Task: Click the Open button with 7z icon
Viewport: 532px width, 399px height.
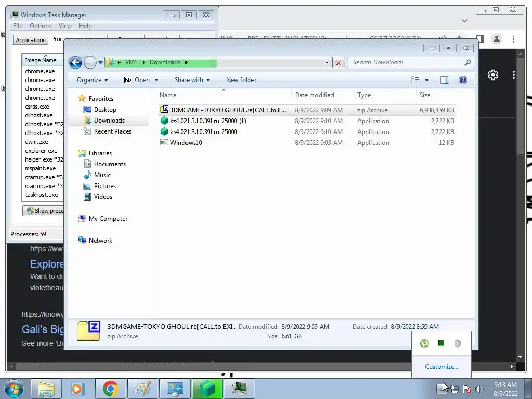Action: click(x=137, y=80)
